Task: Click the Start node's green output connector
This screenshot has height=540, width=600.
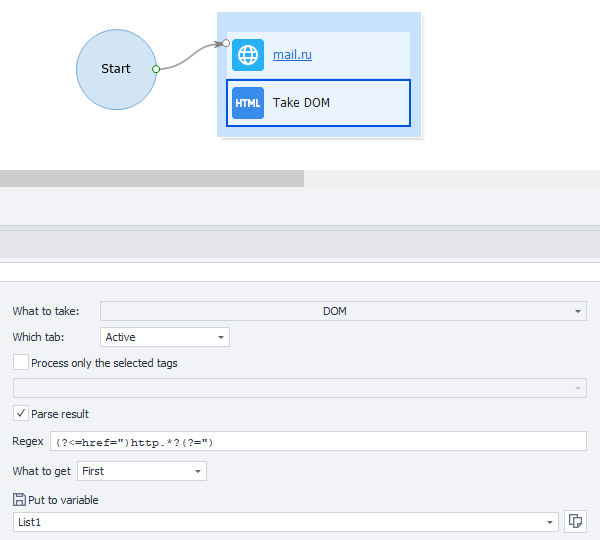Action: pyautogui.click(x=156, y=69)
